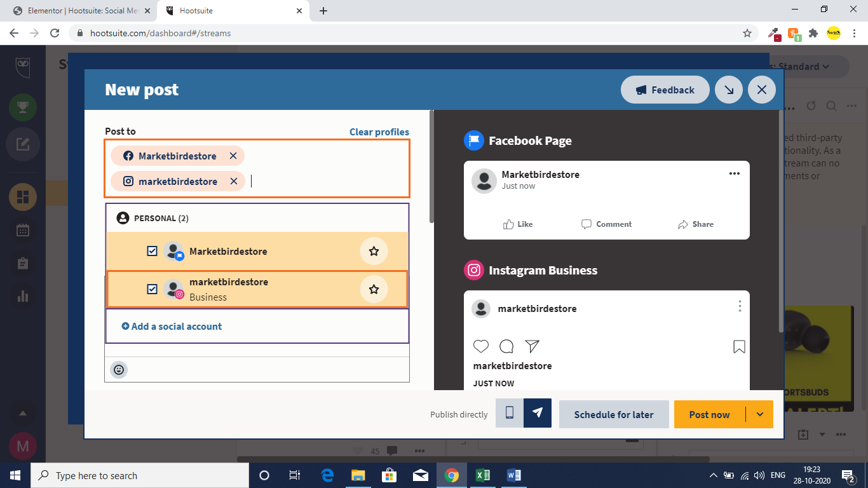Reload the page in Chrome
The height and width of the screenshot is (488, 868).
coord(55,33)
